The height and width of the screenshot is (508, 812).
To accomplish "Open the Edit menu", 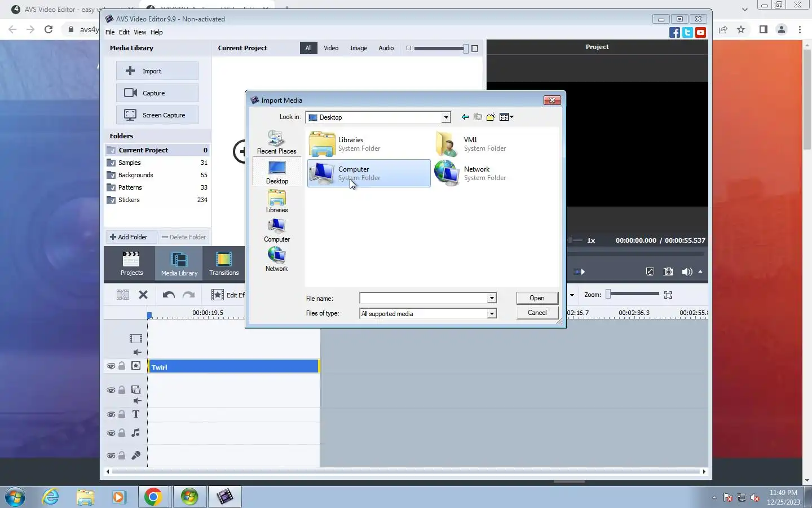I will (124, 32).
